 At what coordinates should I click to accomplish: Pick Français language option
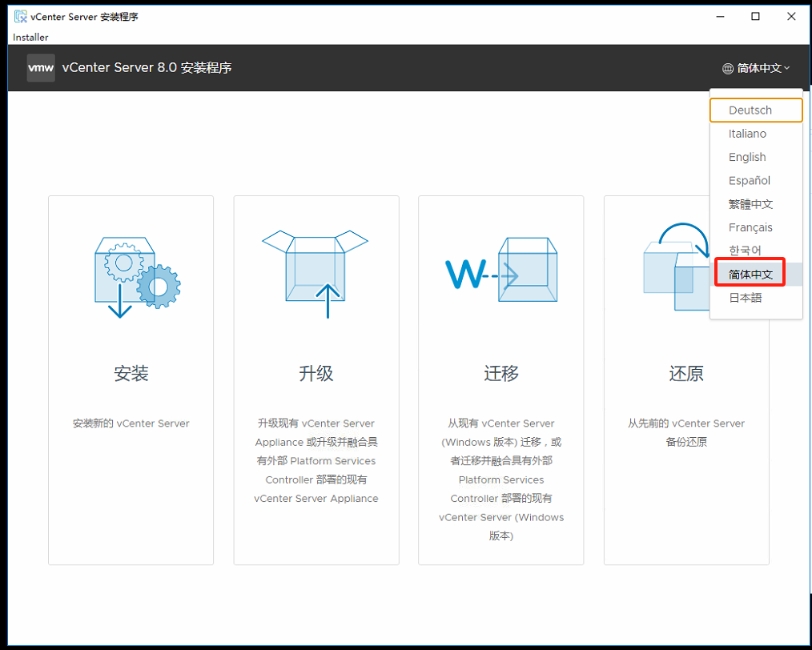click(756, 227)
